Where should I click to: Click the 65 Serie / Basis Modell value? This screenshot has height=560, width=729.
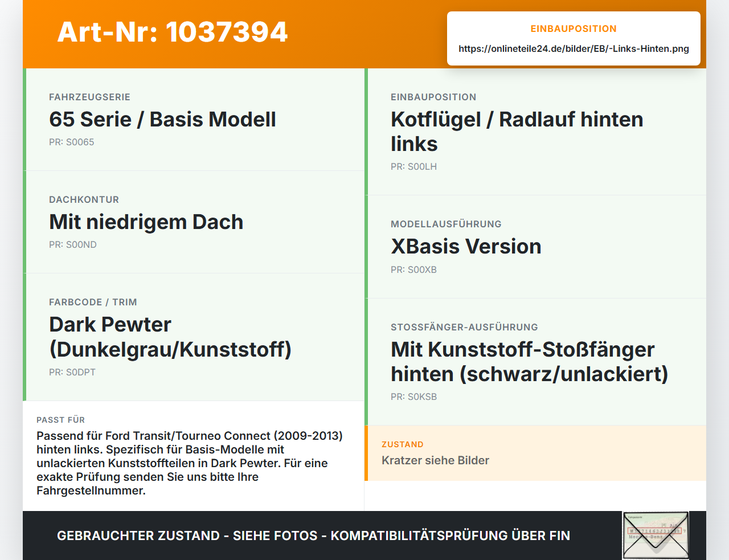click(x=162, y=119)
